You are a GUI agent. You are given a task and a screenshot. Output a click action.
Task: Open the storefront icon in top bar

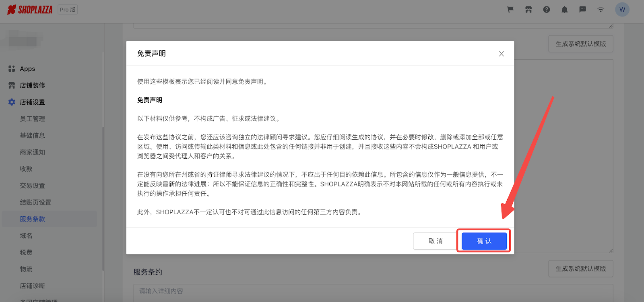(x=528, y=10)
